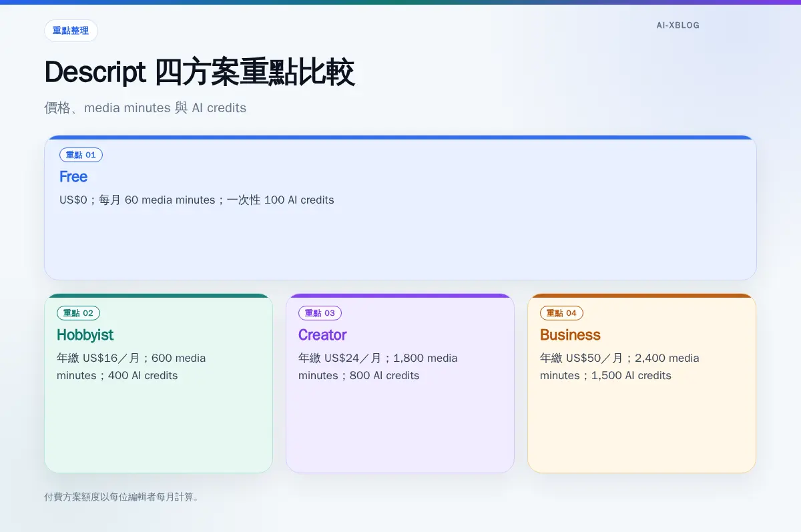Select the Hobbyist plan title
The height and width of the screenshot is (532, 801).
point(85,335)
